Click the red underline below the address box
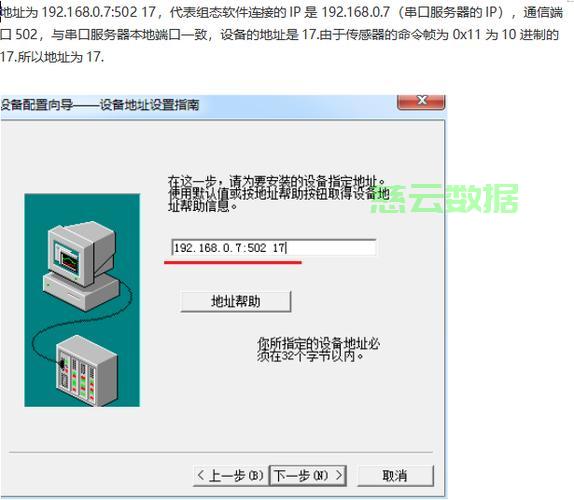574x500 pixels. 233,262
